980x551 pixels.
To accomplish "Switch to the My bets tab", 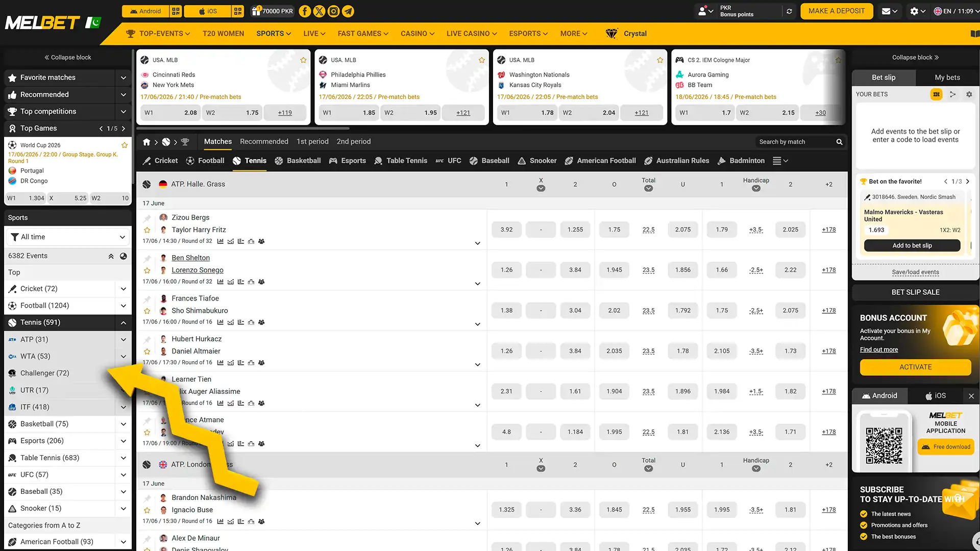I will click(x=947, y=78).
